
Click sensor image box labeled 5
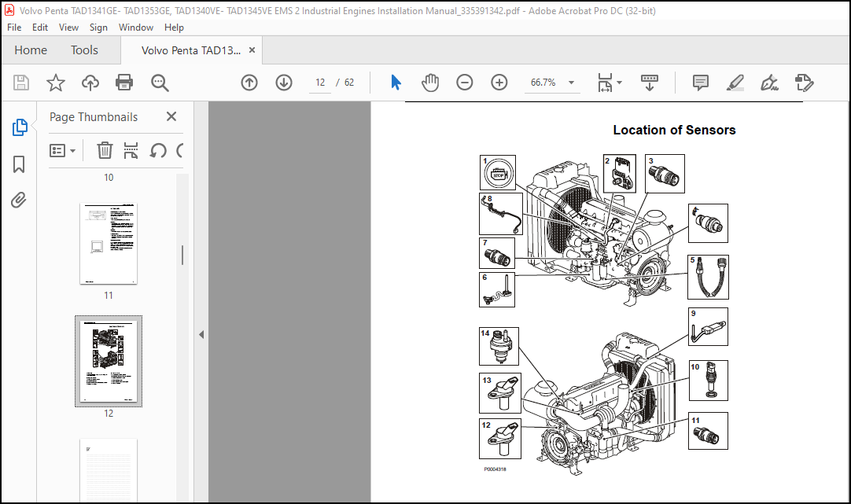coord(709,278)
